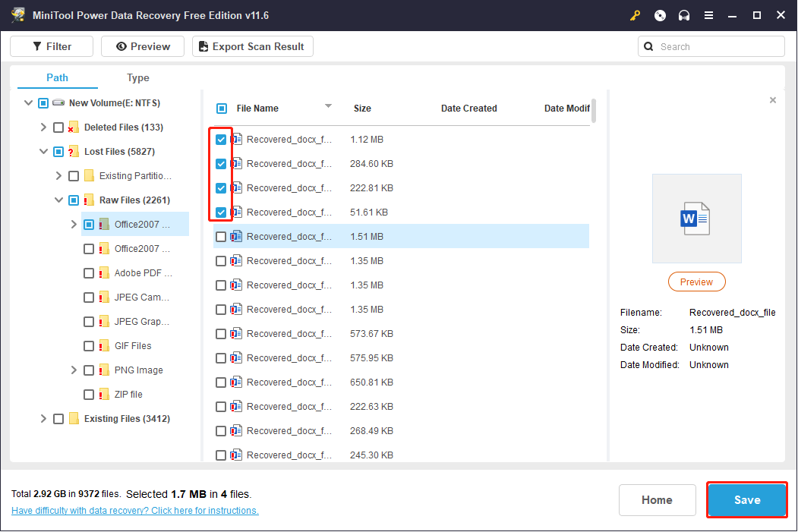Open the Filter button

[x=52, y=46]
